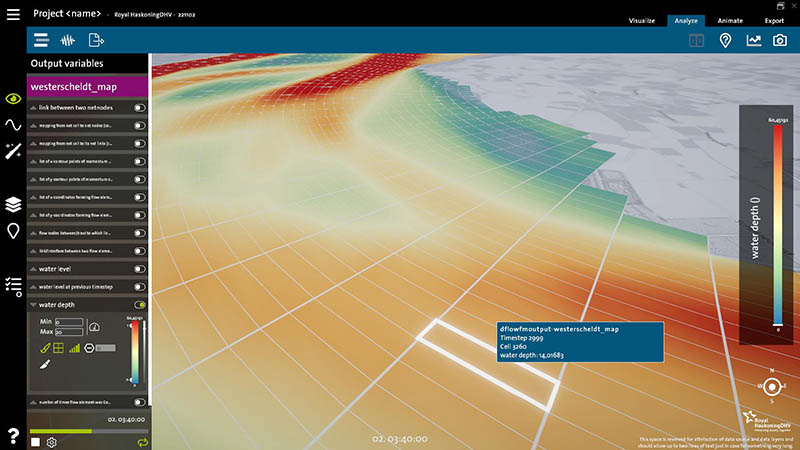Viewport: 800px width, 450px height.
Task: Click the hexagon minus icon
Action: (89, 348)
